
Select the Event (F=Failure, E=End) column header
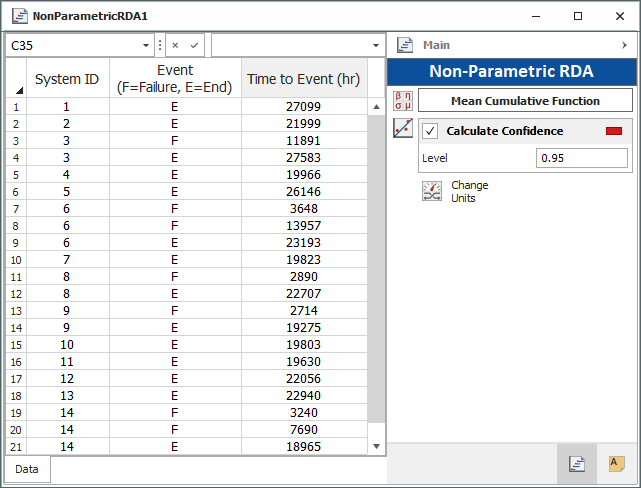[x=175, y=78]
